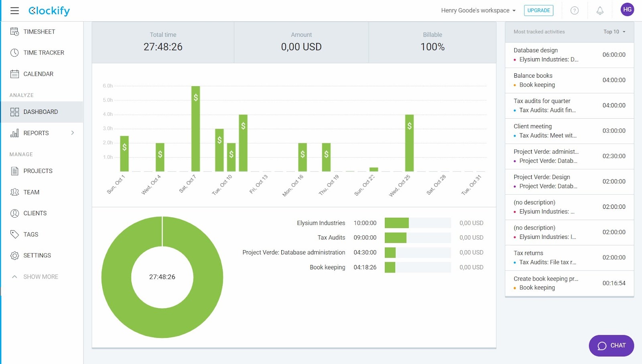Click the Team people icon
Screen dimensions: 642x364
(14, 192)
